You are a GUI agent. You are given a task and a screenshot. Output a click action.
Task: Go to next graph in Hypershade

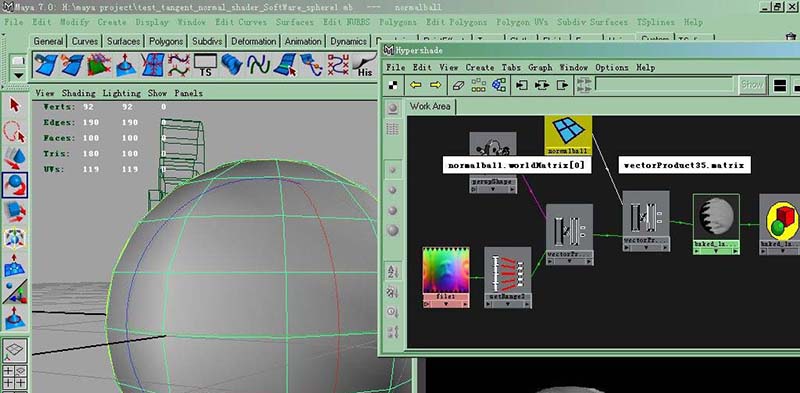(435, 85)
